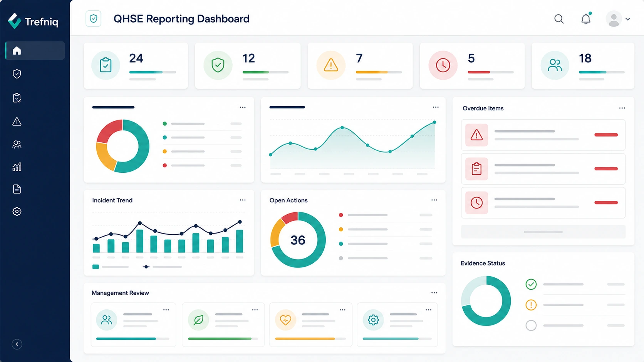Open the clipboard audits sidebar icon
Image resolution: width=644 pixels, height=362 pixels.
pos(17,98)
